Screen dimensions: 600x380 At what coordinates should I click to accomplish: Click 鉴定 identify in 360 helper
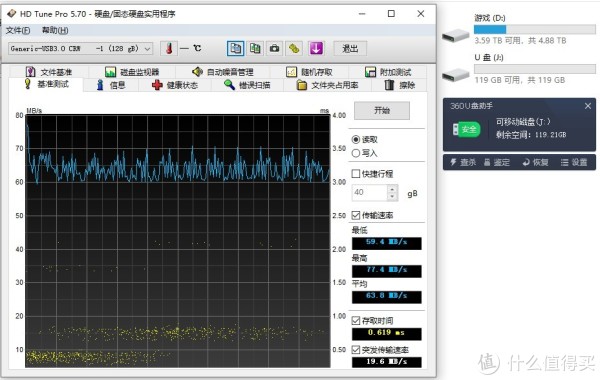point(496,163)
